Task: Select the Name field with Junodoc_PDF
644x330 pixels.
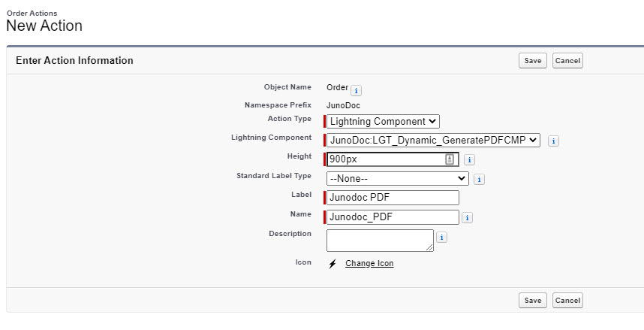Action: click(393, 217)
